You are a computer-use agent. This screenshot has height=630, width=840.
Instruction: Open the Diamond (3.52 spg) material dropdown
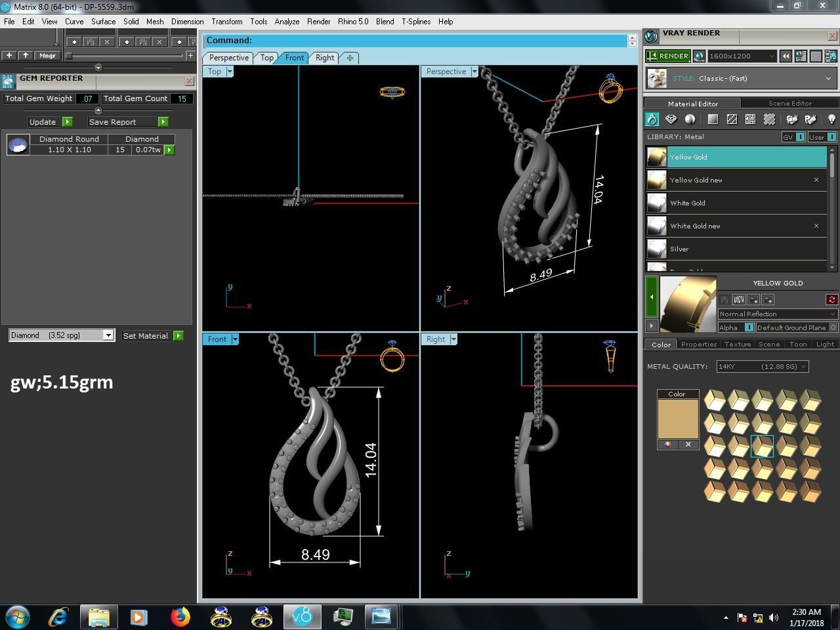(62, 335)
